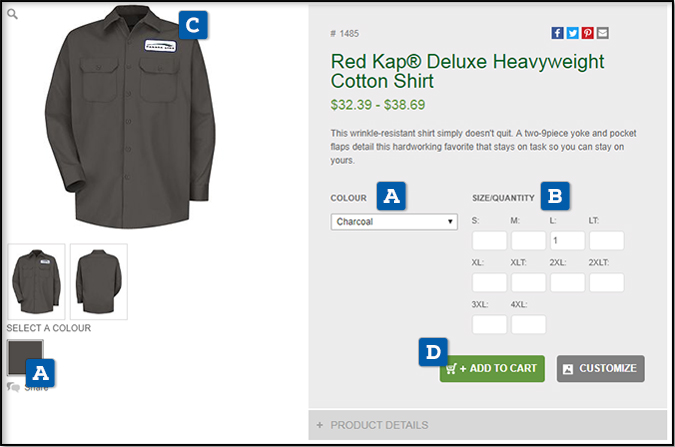Click the 2XL size quantity field
The width and height of the screenshot is (675, 447).
click(567, 283)
